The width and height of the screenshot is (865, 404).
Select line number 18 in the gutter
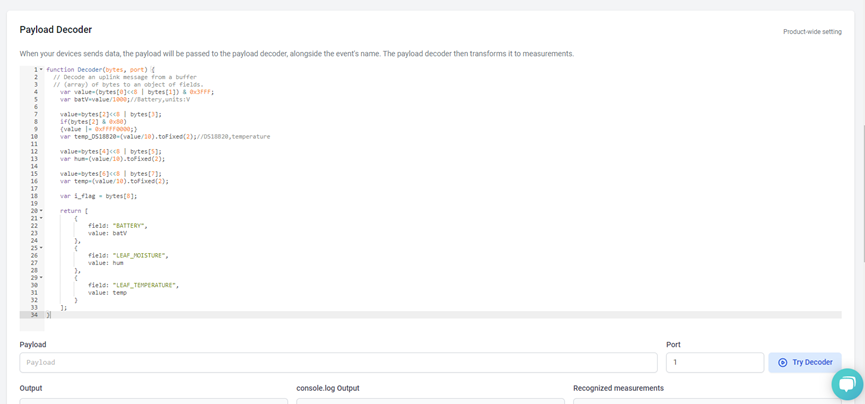click(34, 196)
